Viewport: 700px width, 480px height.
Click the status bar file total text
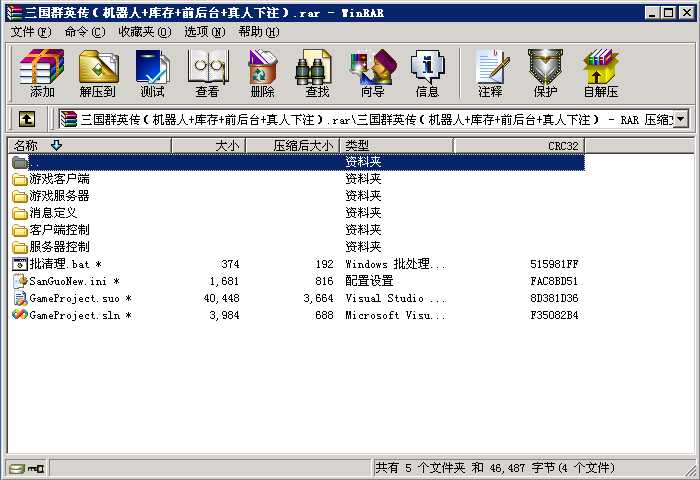pyautogui.click(x=495, y=468)
